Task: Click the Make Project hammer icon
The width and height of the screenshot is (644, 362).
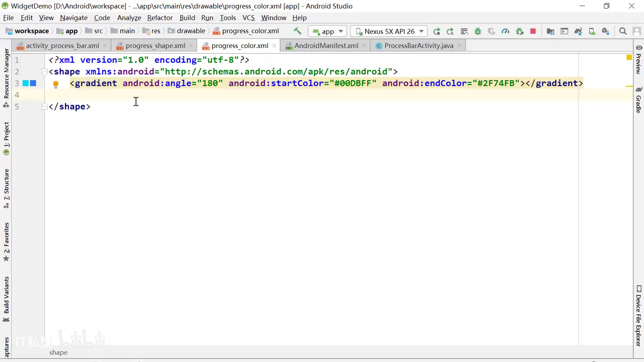Action: tap(297, 31)
